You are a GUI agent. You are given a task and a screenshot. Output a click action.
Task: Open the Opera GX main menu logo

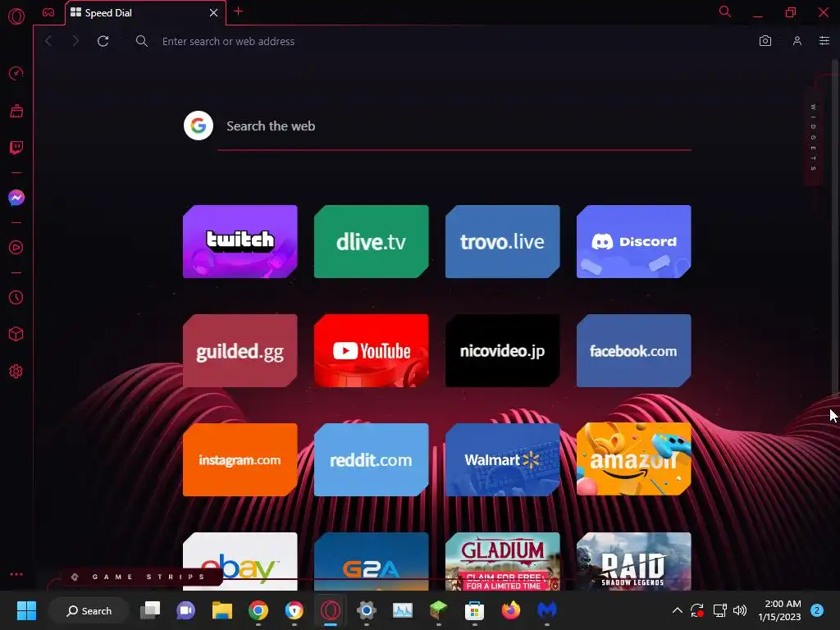point(16,16)
